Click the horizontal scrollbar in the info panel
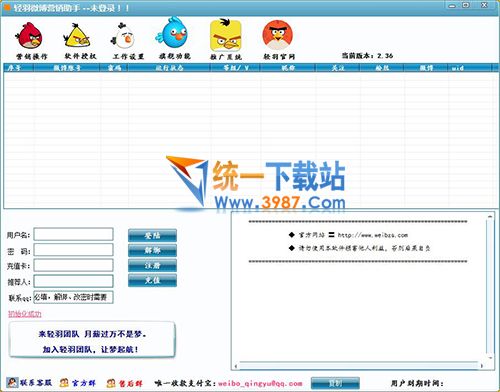This screenshot has height=392, width=500. point(359,366)
